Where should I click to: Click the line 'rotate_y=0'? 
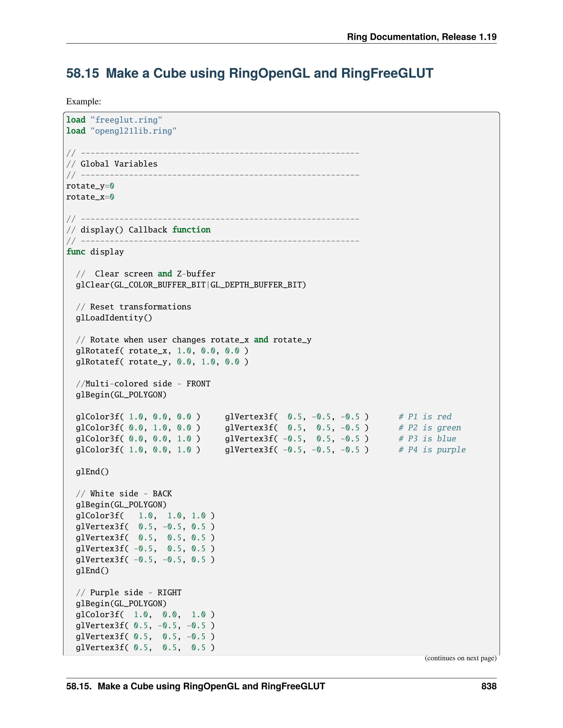90,186
